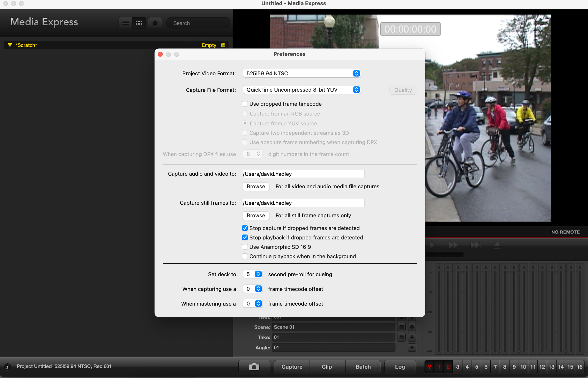Click Browse for still frame captures
This screenshot has height=378, width=588.
256,216
